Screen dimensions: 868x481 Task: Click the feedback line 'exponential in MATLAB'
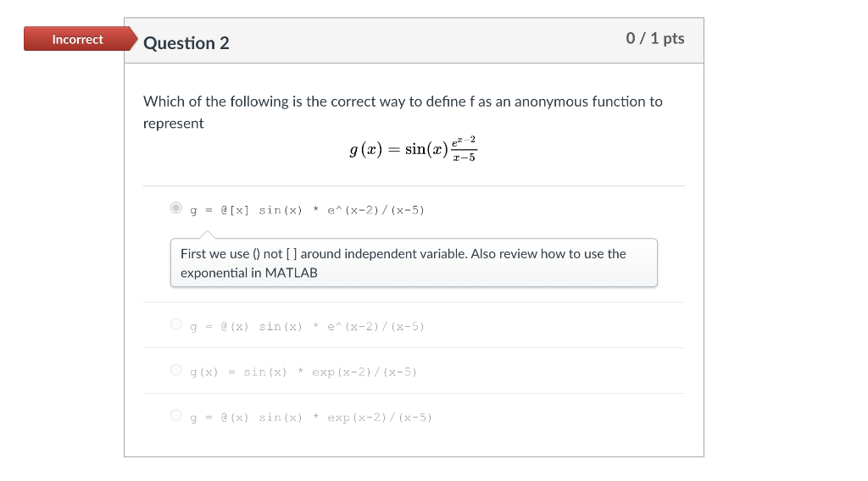pyautogui.click(x=248, y=273)
